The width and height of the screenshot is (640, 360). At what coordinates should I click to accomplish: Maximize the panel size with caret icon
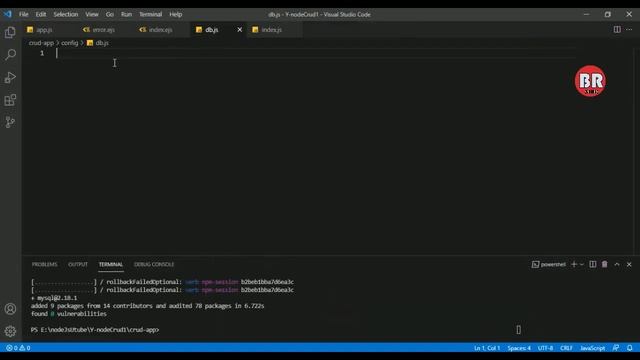point(617,264)
